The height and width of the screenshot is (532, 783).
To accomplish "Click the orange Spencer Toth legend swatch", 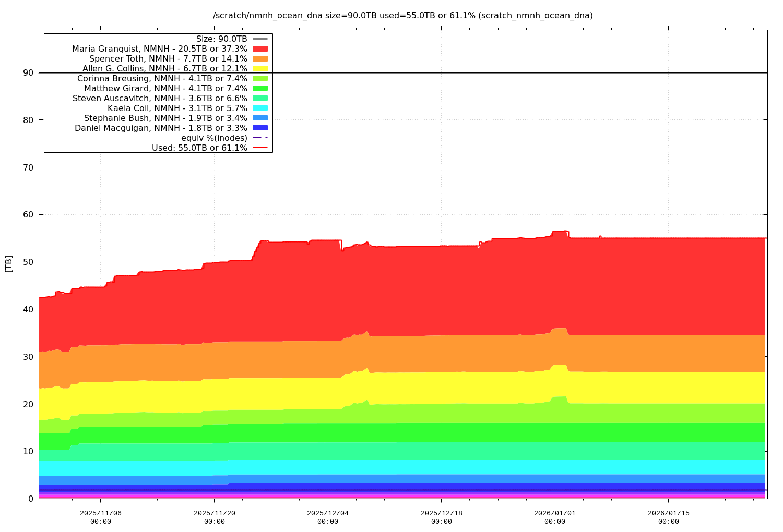I will 260,58.
